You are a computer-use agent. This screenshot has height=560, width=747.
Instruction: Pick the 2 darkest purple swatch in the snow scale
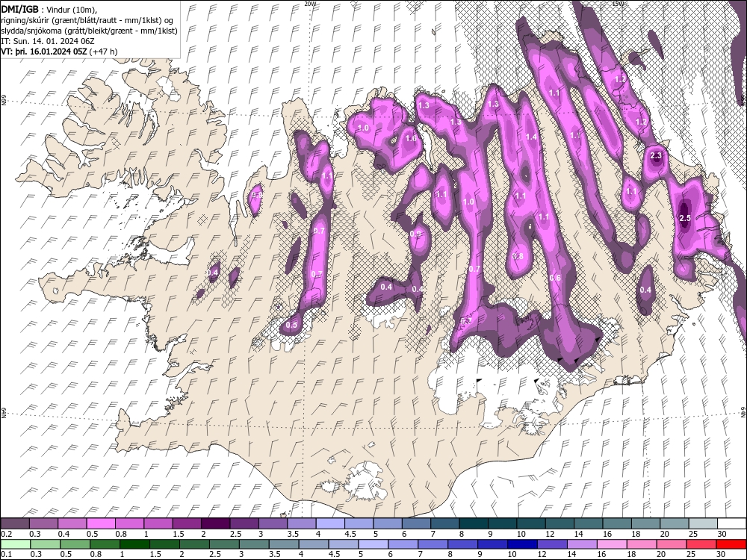click(x=215, y=524)
